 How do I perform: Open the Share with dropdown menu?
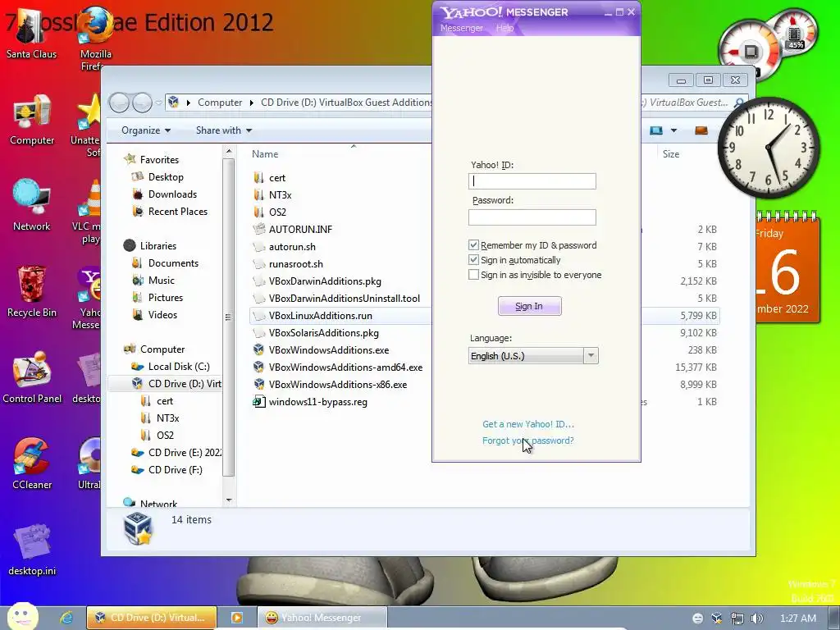coord(224,130)
